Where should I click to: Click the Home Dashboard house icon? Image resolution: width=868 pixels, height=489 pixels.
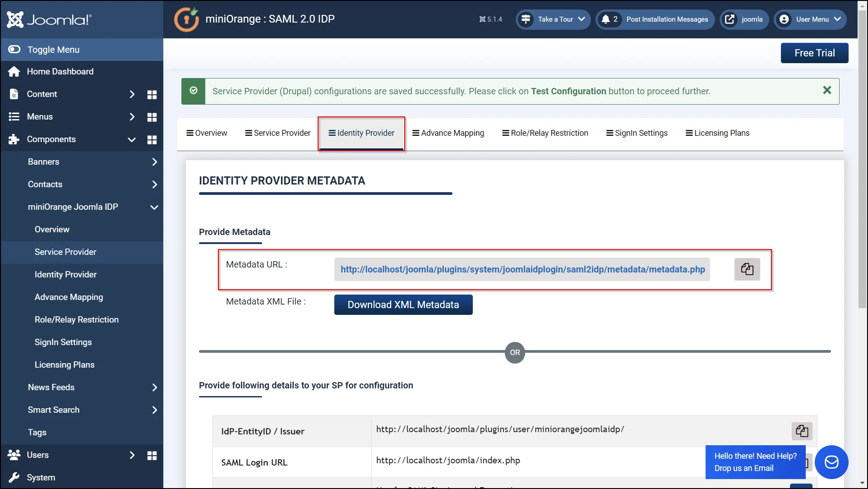coord(14,72)
